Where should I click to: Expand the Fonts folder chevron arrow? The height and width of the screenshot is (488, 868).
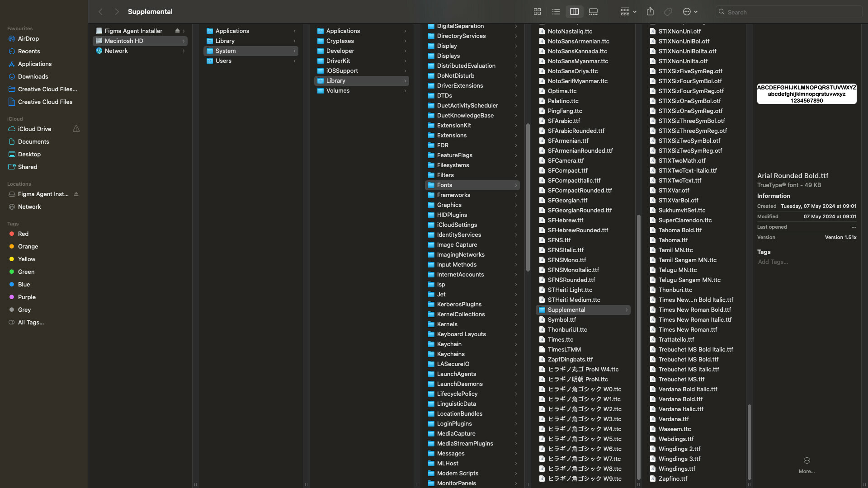[515, 185]
